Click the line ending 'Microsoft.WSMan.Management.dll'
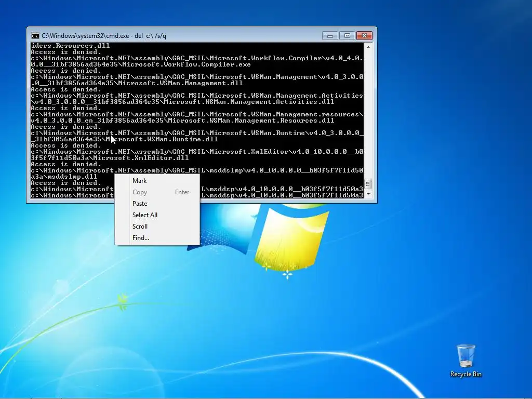 (x=137, y=83)
